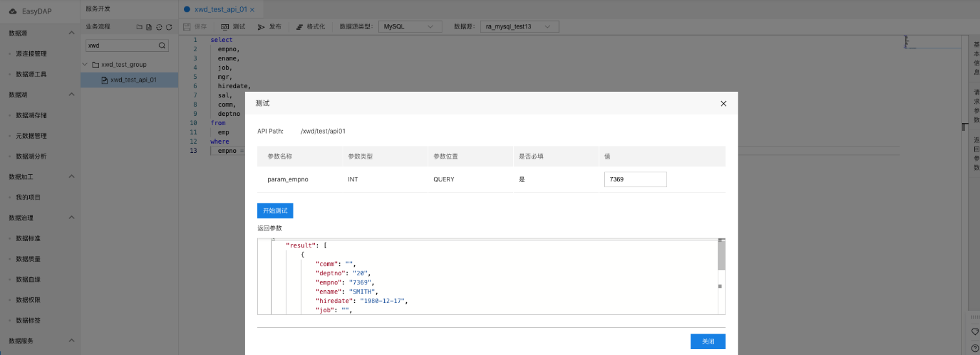Click the xwd search box in 业务流程 panel
This screenshot has height=355, width=980.
pyautogui.click(x=128, y=46)
